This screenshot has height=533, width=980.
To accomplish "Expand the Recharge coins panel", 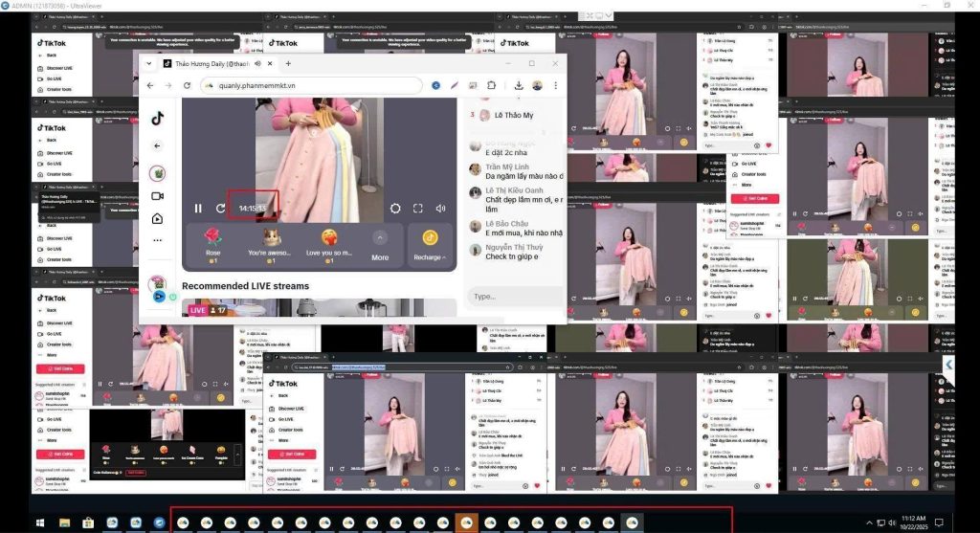I will [430, 245].
